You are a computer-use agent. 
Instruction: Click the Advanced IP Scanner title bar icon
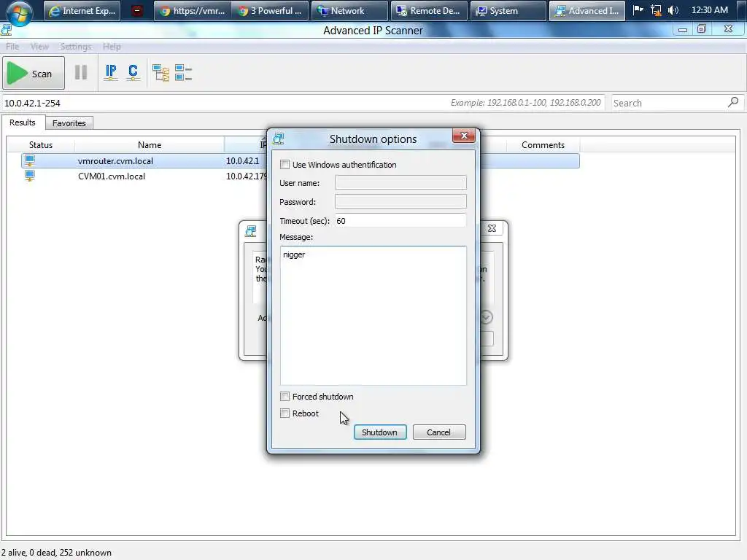click(x=7, y=31)
